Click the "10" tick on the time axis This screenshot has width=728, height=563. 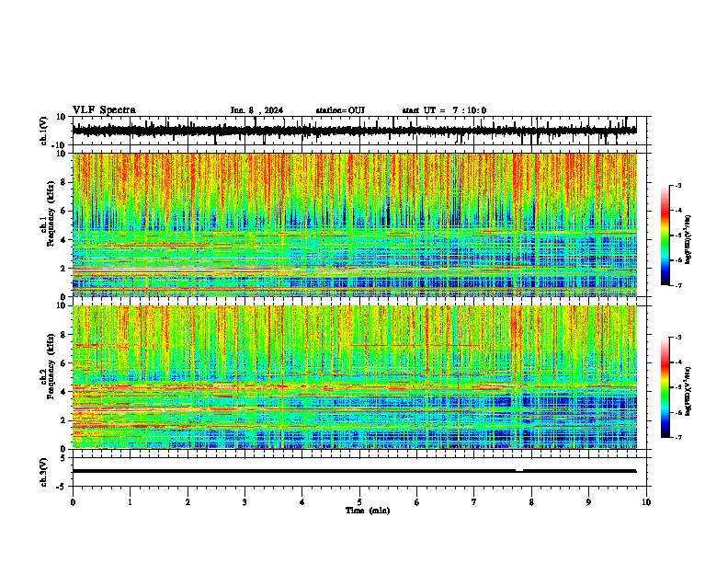(646, 502)
